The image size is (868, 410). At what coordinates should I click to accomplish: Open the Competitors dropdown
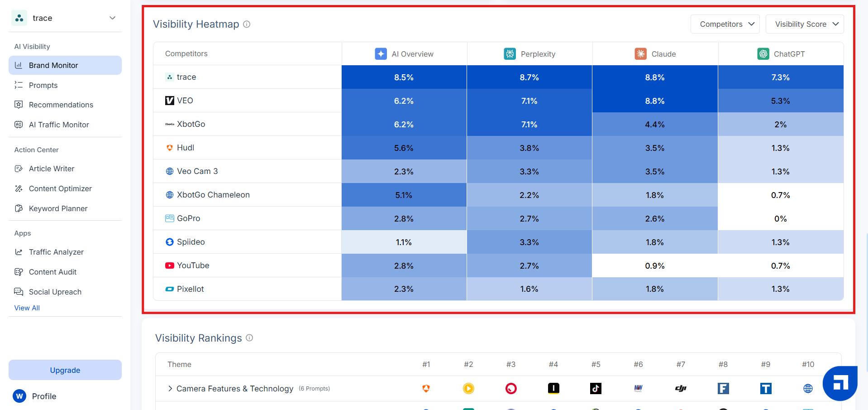click(725, 24)
